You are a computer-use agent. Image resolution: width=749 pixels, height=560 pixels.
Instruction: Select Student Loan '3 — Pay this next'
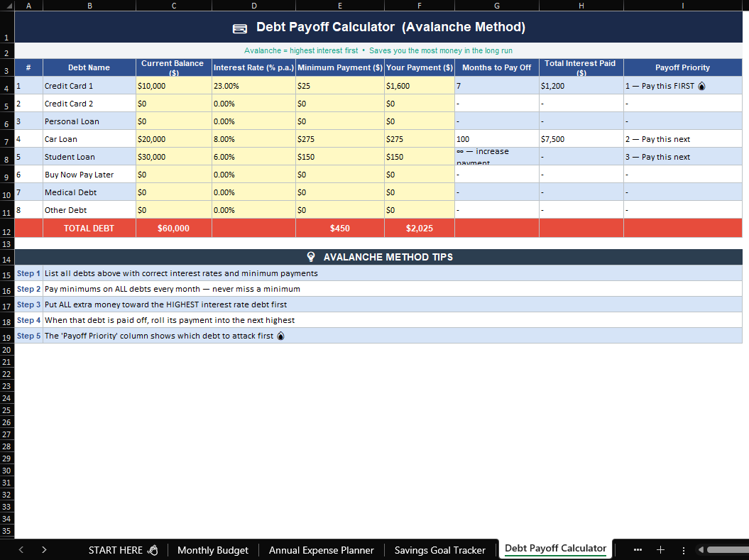click(x=682, y=157)
